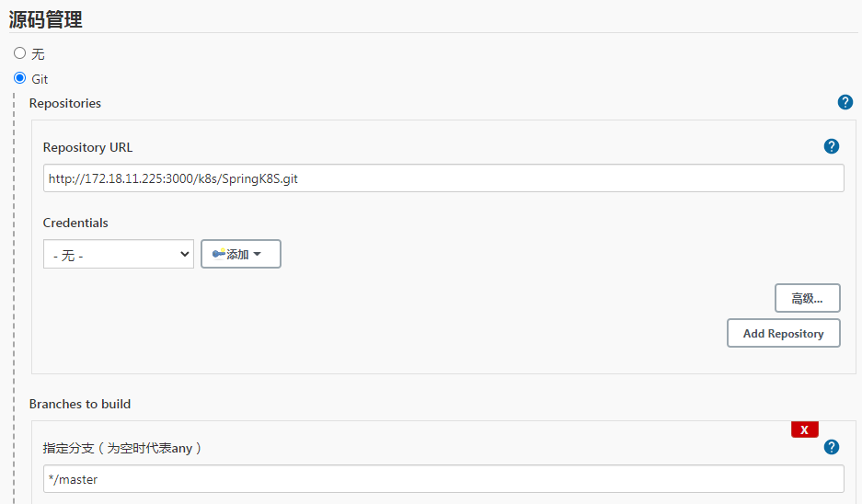862x504 pixels.
Task: Click the 指定分支 label text
Action: pyautogui.click(x=122, y=448)
